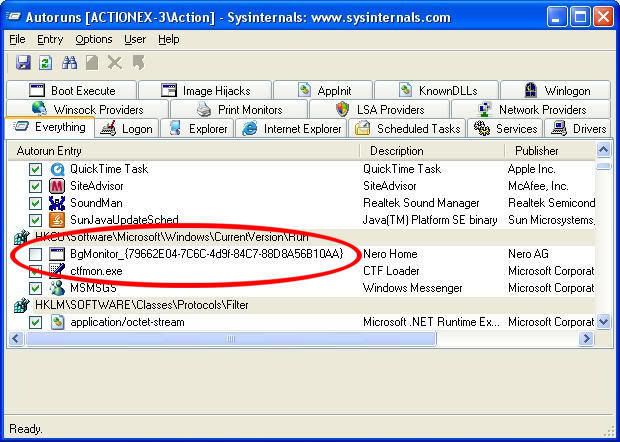Click the SoundMan entry icon
Image resolution: width=620 pixels, height=442 pixels.
pos(58,203)
